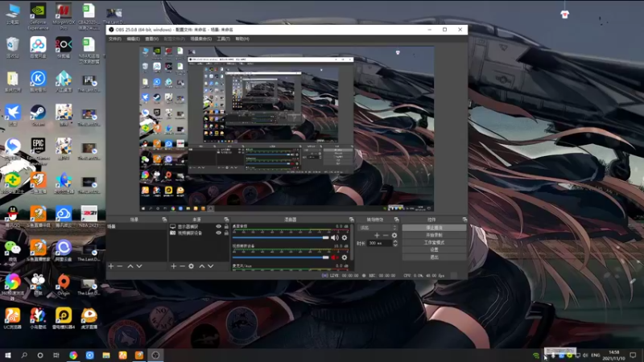Remove selected source with minus icon
Image resolution: width=644 pixels, height=362 pixels.
pos(182,266)
